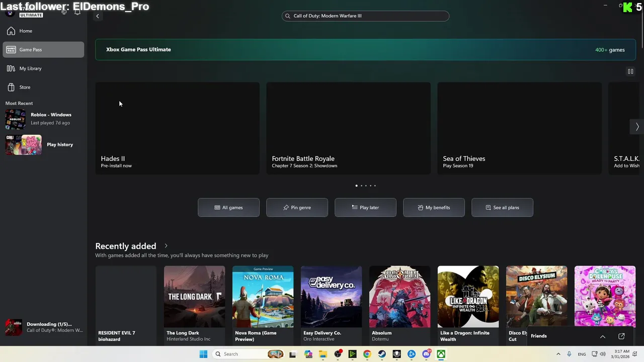Open the All games button
Image resolution: width=644 pixels, height=362 pixels.
pos(228,208)
